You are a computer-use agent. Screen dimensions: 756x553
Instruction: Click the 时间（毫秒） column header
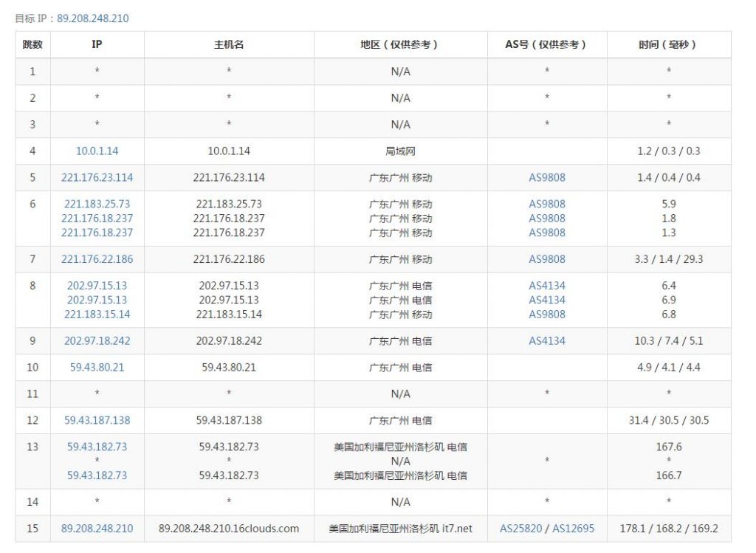[668, 44]
